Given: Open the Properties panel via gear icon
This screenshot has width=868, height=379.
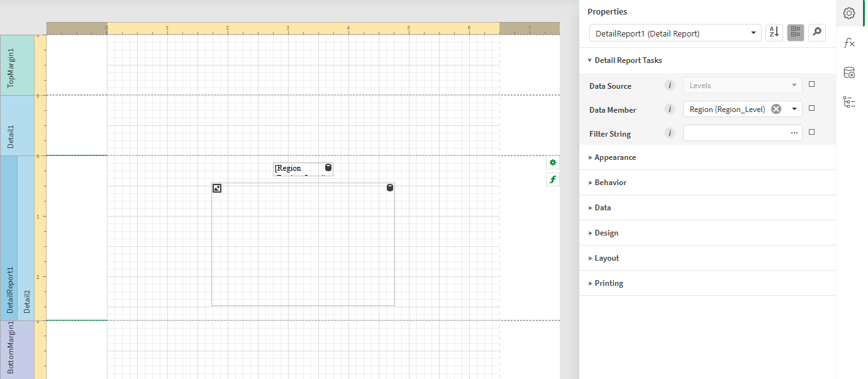Looking at the screenshot, I should click(x=849, y=13).
